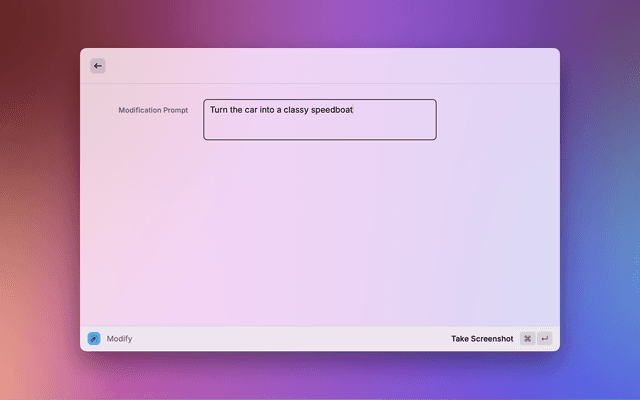This screenshot has height=400, width=640.
Task: Click the Modify label in footer
Action: tap(120, 339)
